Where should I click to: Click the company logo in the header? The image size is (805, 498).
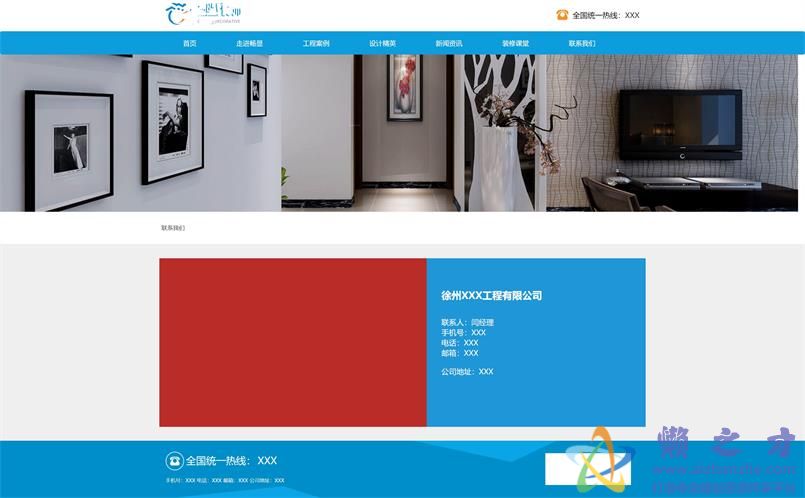pos(203,14)
